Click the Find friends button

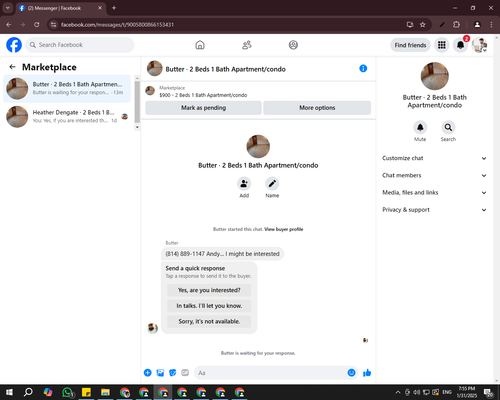tap(410, 45)
